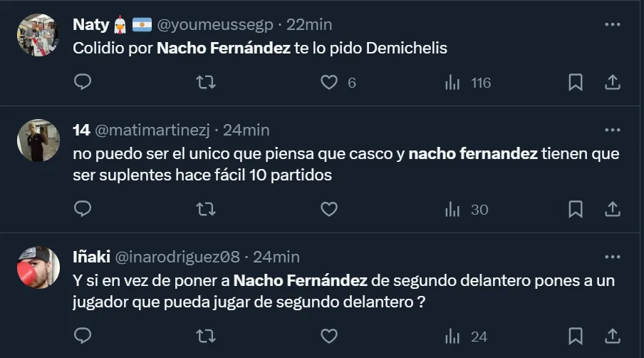Like Naty's tweet with 6 likes
The image size is (644, 358).
pos(329,83)
